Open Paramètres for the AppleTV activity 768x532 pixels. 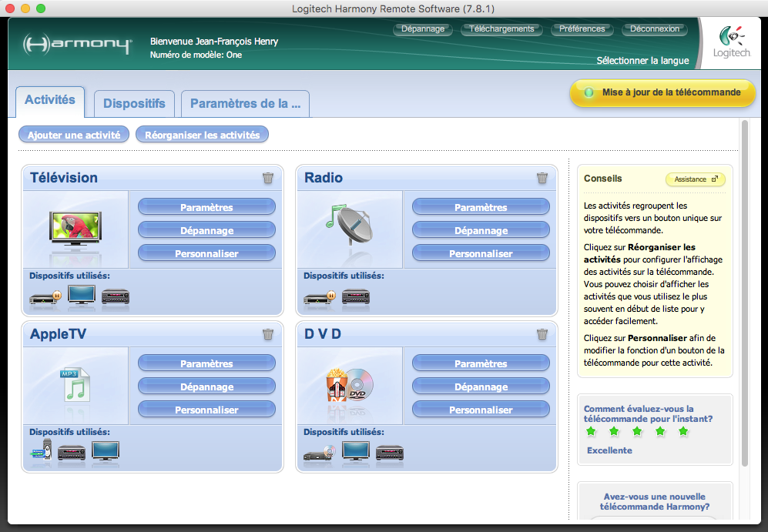tap(206, 363)
